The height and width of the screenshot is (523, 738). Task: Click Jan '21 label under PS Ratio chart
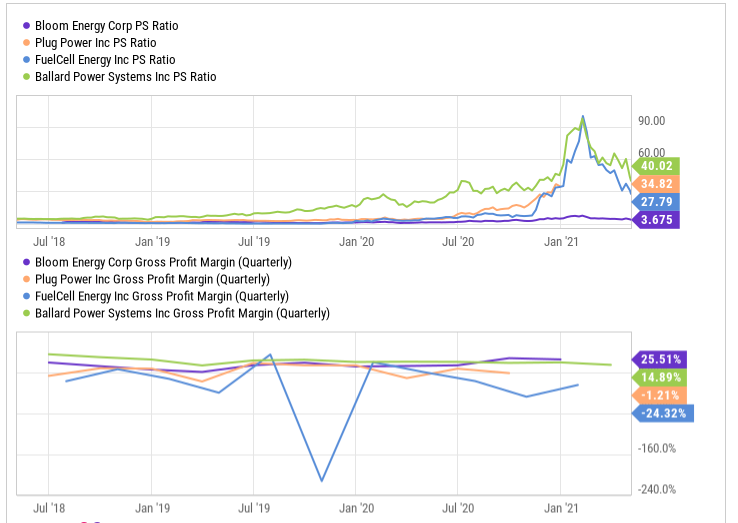(561, 242)
